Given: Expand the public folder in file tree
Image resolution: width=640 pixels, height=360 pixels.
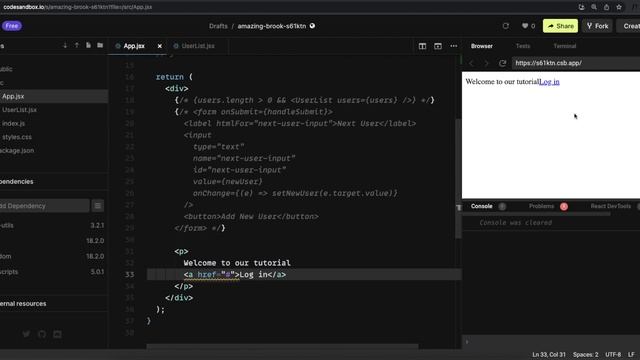Looking at the screenshot, I should 54,69.
